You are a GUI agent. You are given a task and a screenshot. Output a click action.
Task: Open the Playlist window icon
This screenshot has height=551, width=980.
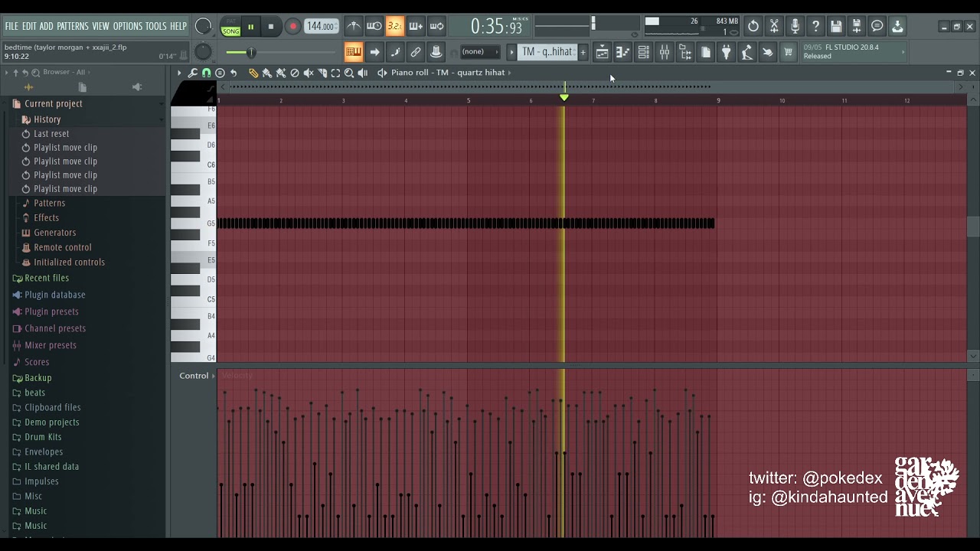[x=602, y=52]
